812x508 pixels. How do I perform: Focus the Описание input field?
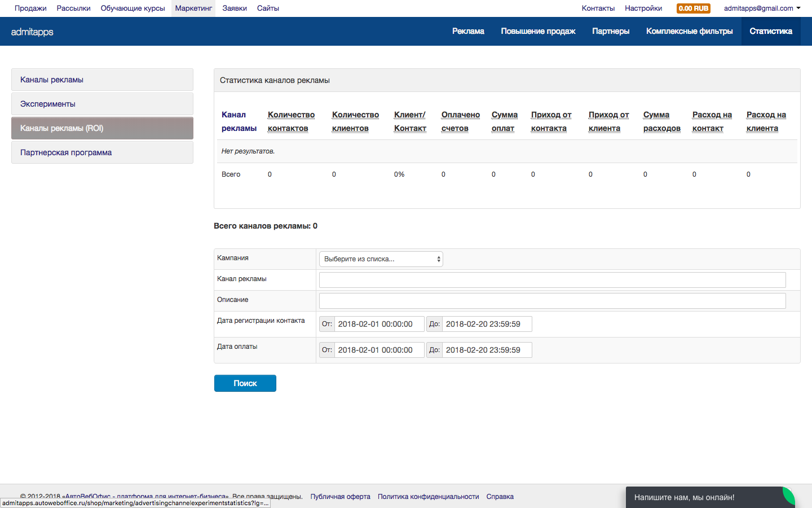pyautogui.click(x=552, y=301)
